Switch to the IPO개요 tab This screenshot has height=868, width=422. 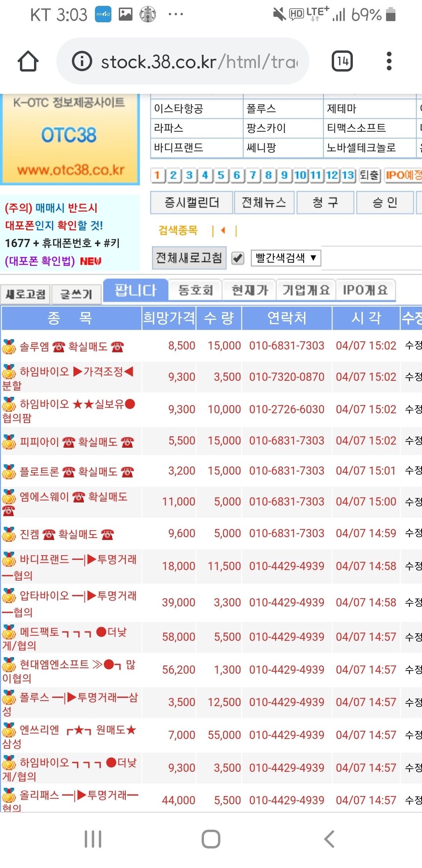[365, 290]
